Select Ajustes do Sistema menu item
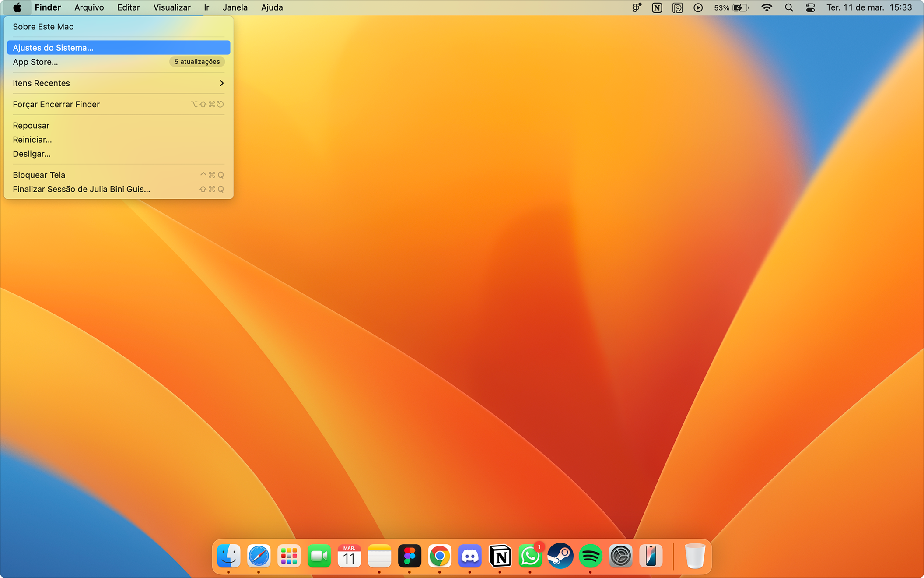 click(x=118, y=48)
